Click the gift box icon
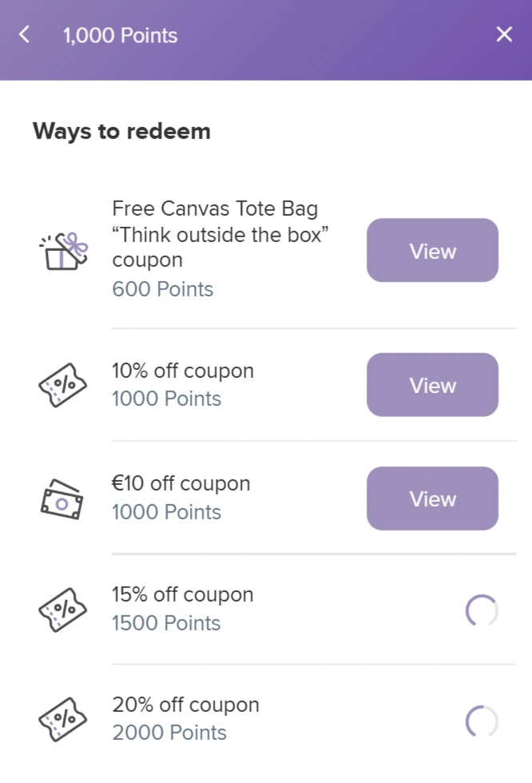Viewport: 532px width, 783px height. [x=62, y=251]
